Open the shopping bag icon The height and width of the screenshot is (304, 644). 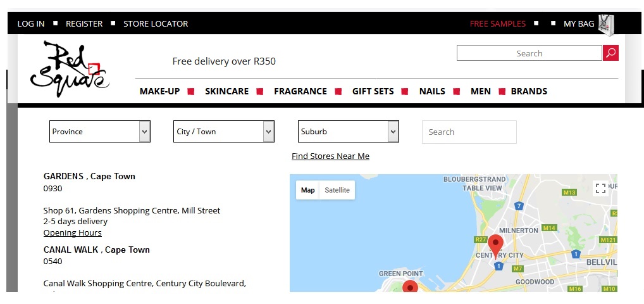[x=606, y=24]
